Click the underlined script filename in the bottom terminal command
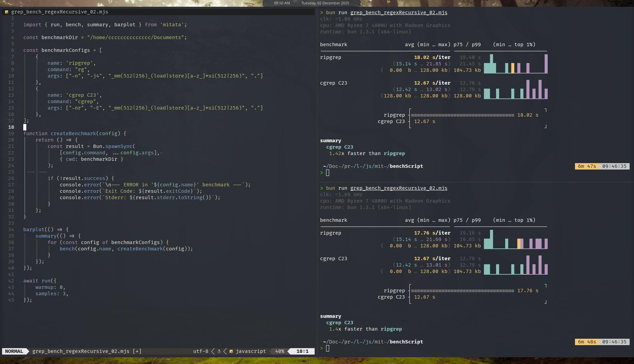 (x=399, y=188)
